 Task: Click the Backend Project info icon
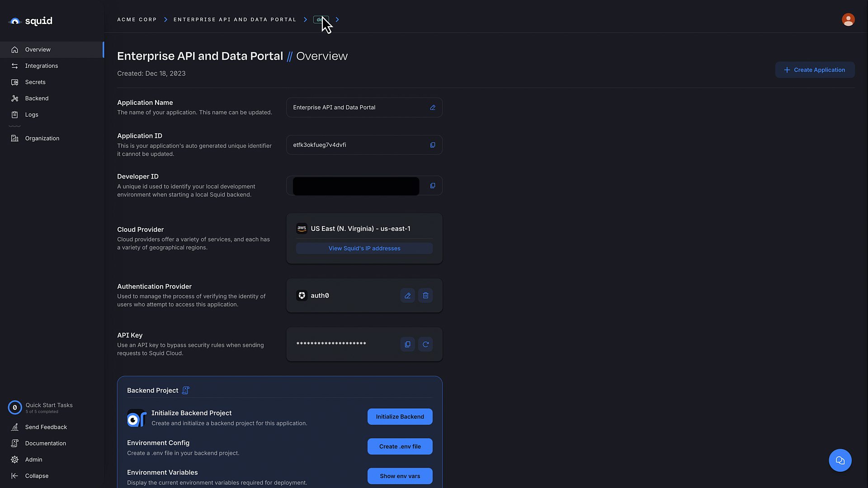pyautogui.click(x=185, y=389)
